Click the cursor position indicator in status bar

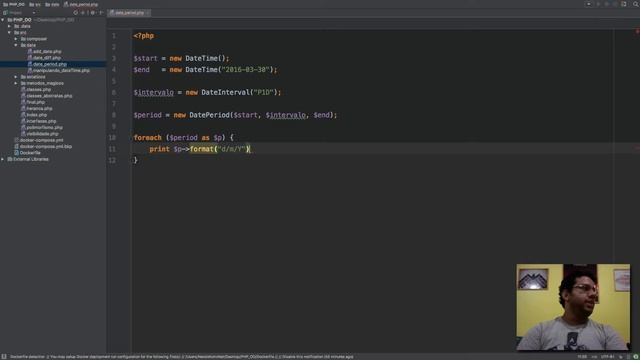pyautogui.click(x=582, y=357)
